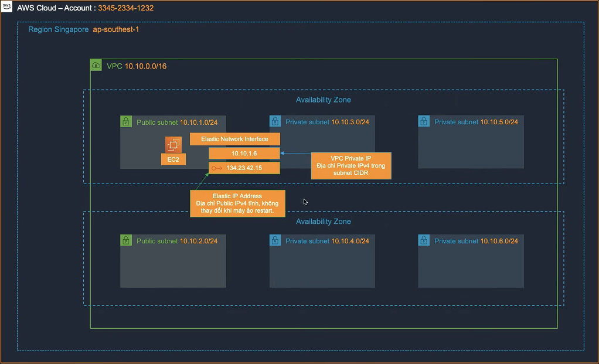The image size is (599, 364).
Task: Click the orange EC2 label
Action: tap(173, 159)
